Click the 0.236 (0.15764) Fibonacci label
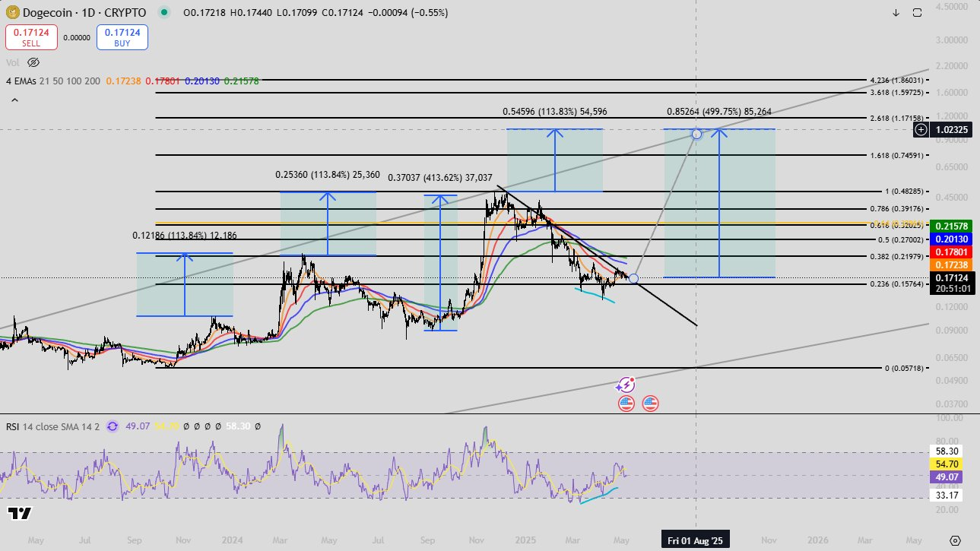Image resolution: width=980 pixels, height=551 pixels. click(897, 285)
